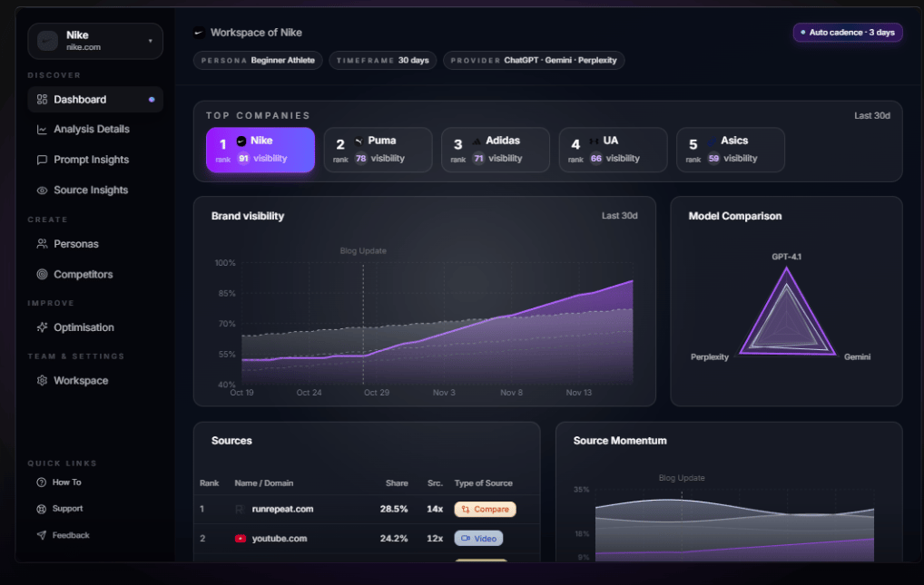Click the Compare tag for runrepeat.com
Viewport: 924px width, 585px height.
[485, 509]
